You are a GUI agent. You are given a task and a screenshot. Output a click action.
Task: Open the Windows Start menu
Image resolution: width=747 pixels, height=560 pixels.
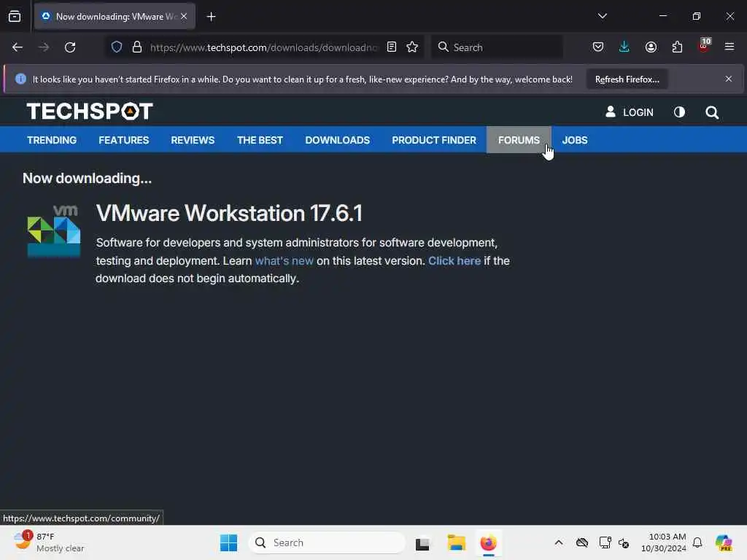pos(228,542)
